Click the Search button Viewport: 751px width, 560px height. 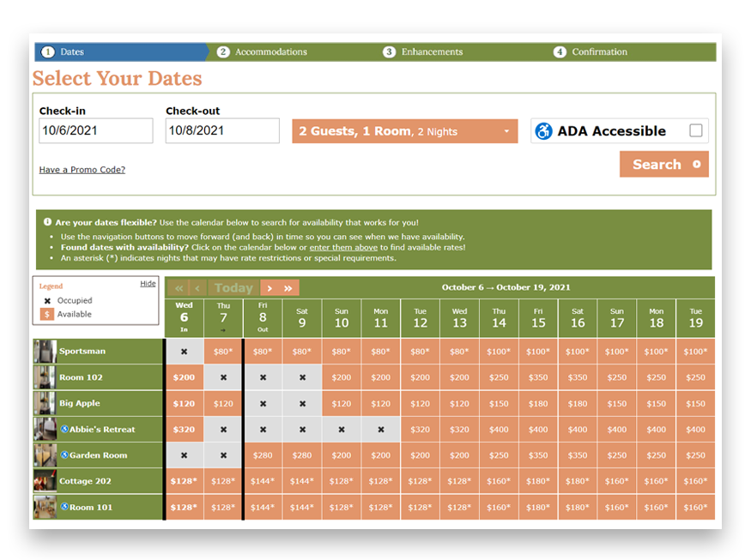[663, 164]
